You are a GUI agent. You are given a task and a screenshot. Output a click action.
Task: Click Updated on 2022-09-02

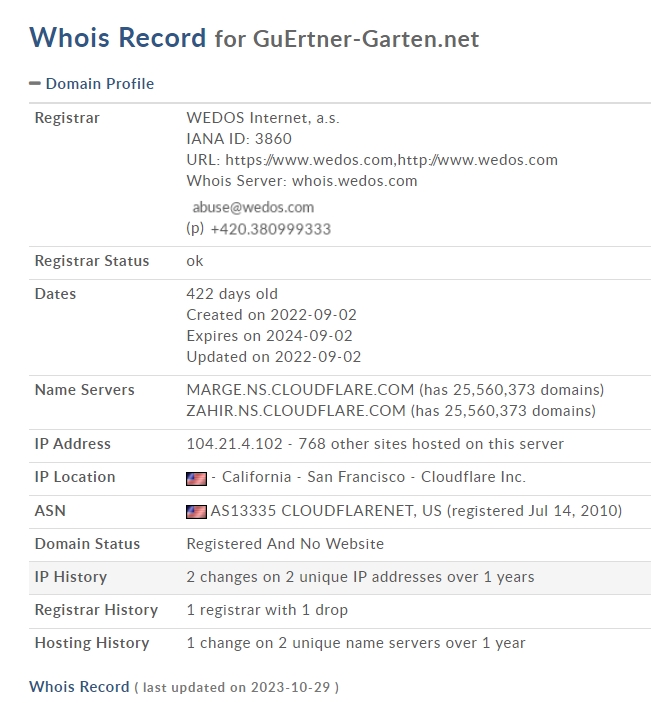point(273,357)
